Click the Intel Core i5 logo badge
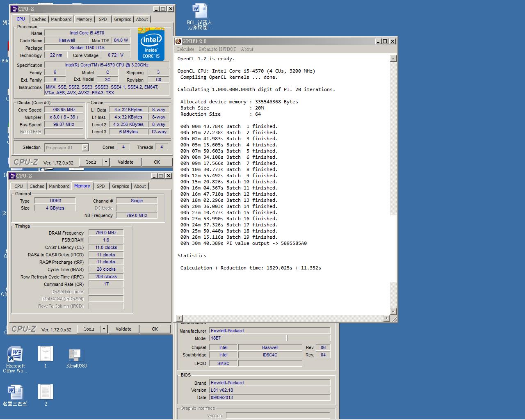The height and width of the screenshot is (420, 525). click(151, 44)
